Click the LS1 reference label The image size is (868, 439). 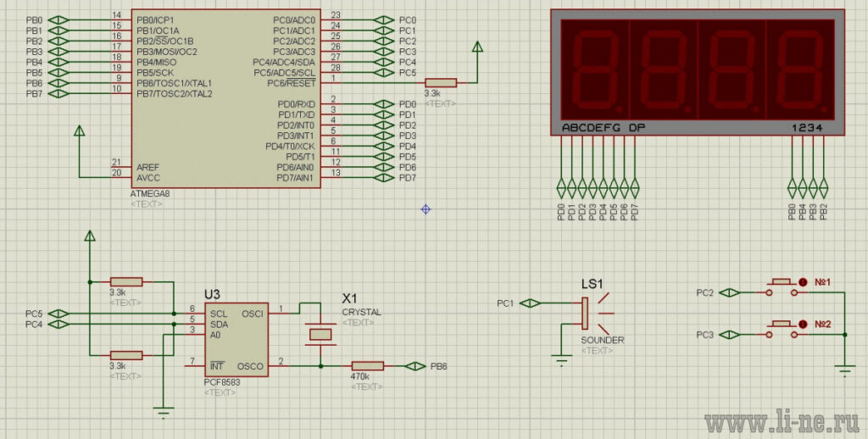(592, 284)
